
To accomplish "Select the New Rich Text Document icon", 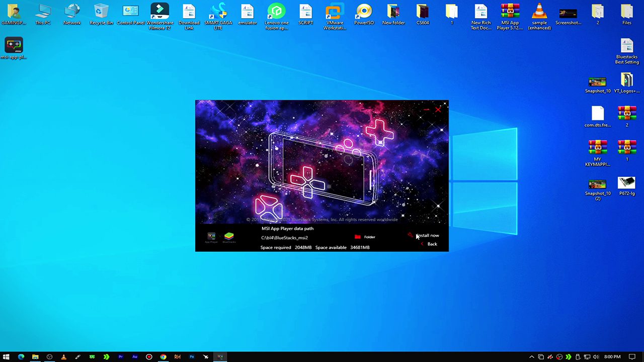I will point(481,17).
